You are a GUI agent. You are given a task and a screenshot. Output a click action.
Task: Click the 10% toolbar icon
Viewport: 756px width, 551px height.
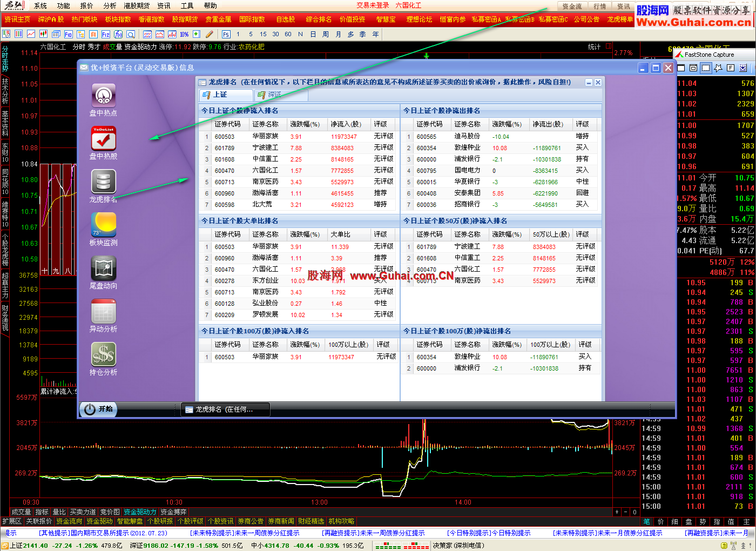pyautogui.click(x=184, y=34)
